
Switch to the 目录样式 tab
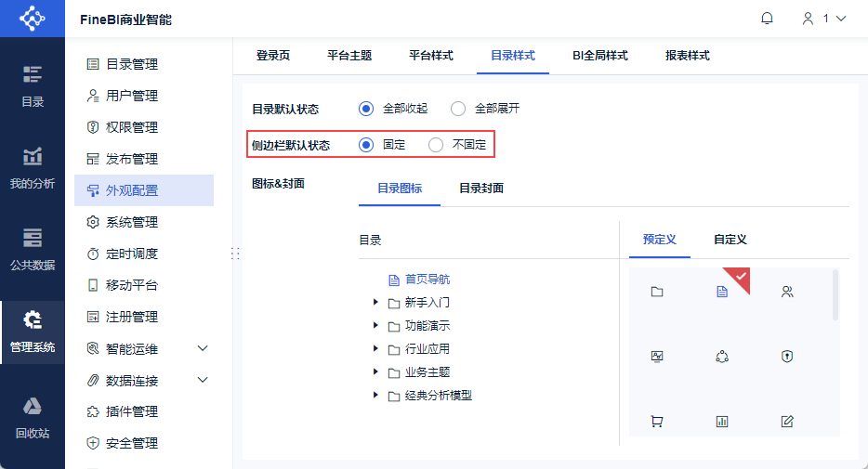click(x=513, y=56)
